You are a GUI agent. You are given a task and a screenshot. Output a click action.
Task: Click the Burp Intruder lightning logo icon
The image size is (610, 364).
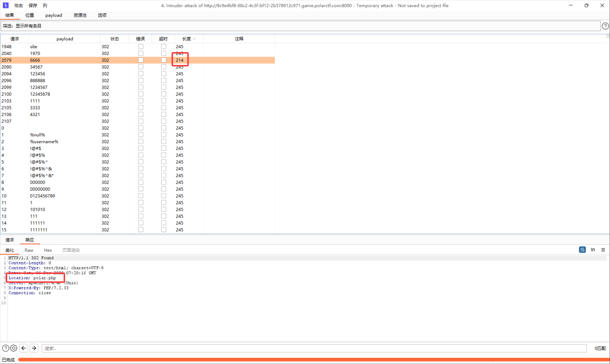[5, 5]
